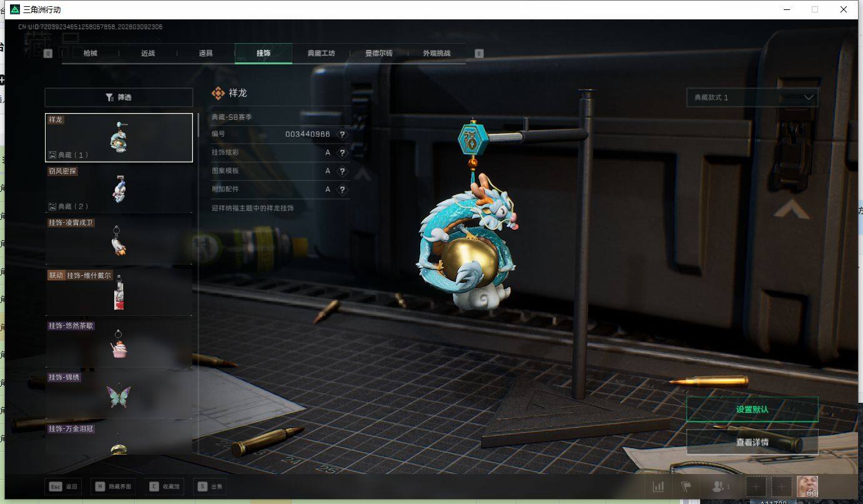Open the help tooltip for 图案模板
The image size is (863, 504).
point(342,171)
